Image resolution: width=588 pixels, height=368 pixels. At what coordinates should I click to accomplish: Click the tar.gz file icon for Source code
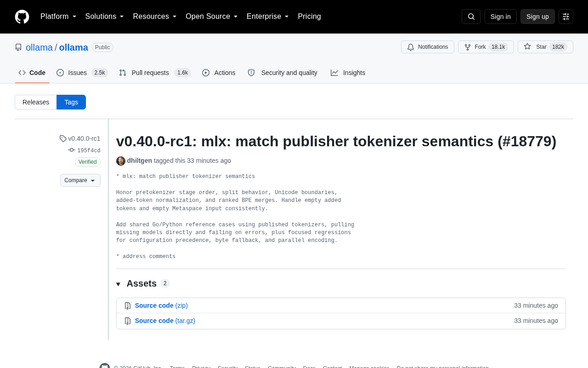128,321
